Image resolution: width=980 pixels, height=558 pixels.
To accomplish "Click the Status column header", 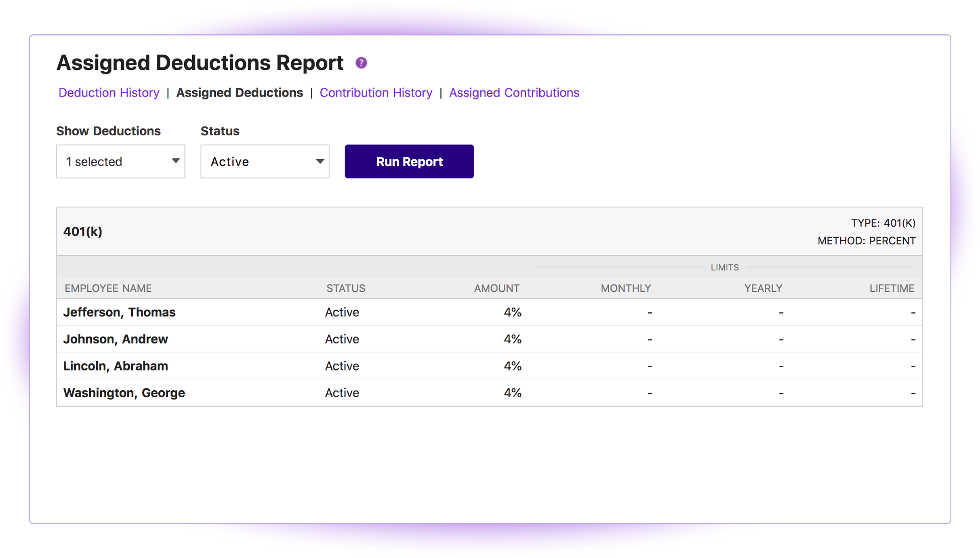I will [346, 288].
